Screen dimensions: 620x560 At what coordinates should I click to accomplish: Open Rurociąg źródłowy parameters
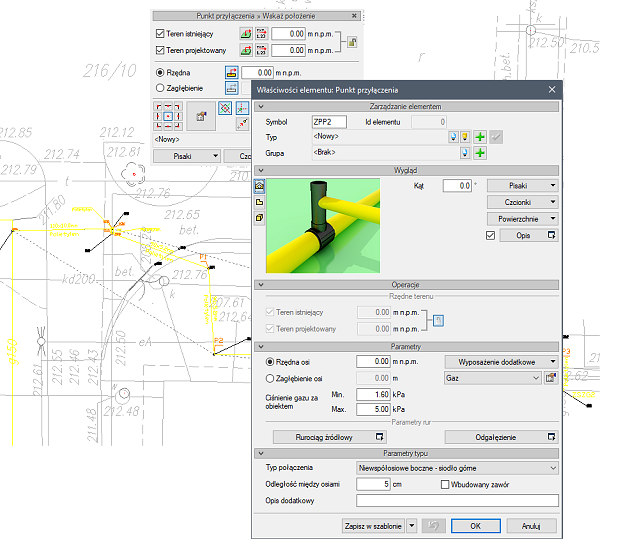(329, 437)
